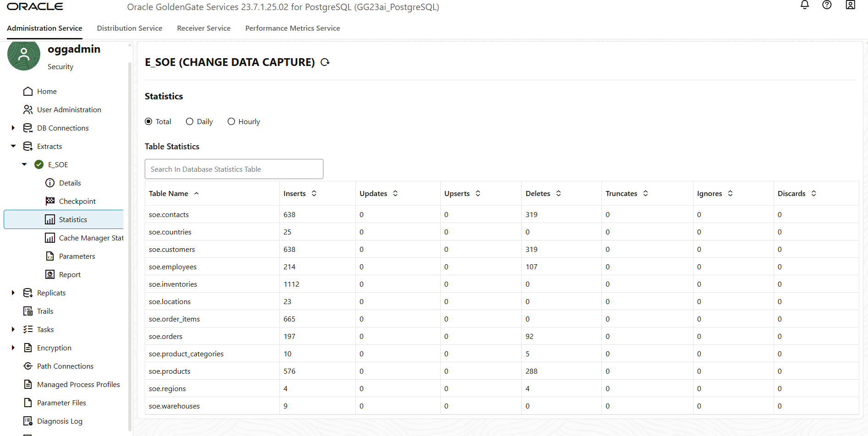Open the Diagnosis Log link

pos(60,421)
